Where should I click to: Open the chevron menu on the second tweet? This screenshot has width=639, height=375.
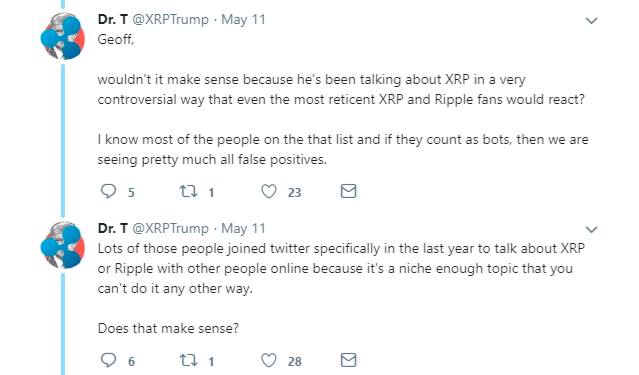click(591, 229)
